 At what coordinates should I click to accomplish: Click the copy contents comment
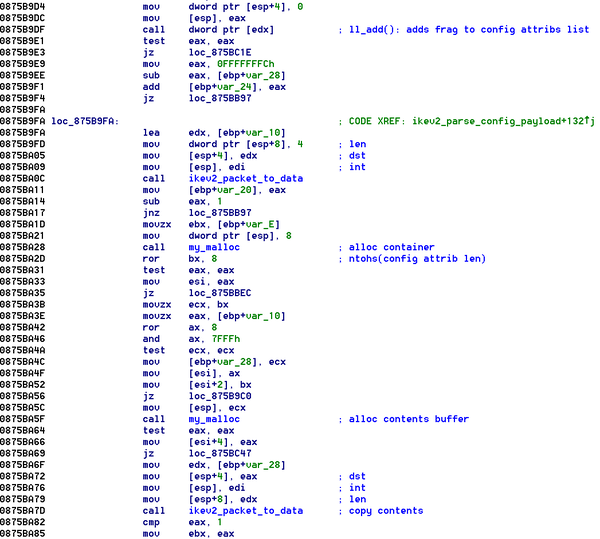(x=386, y=511)
